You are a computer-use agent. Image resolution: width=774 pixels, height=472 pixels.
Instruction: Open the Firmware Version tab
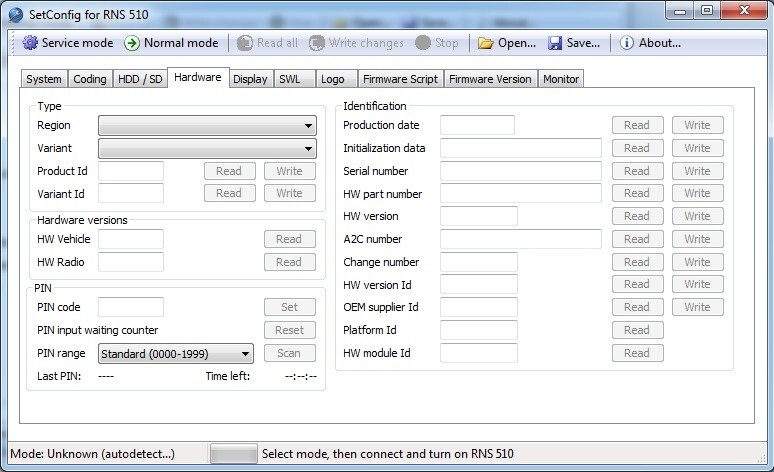click(x=490, y=79)
